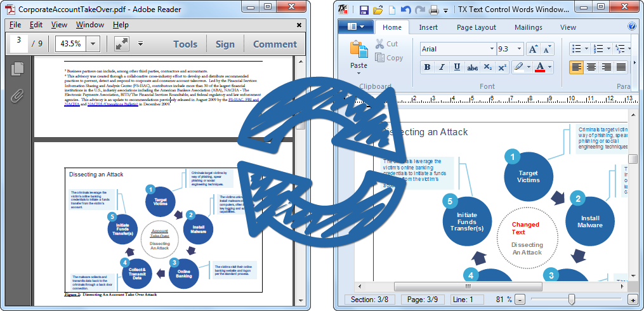
Task: Open the numbered list style dropdown
Action: point(608,49)
